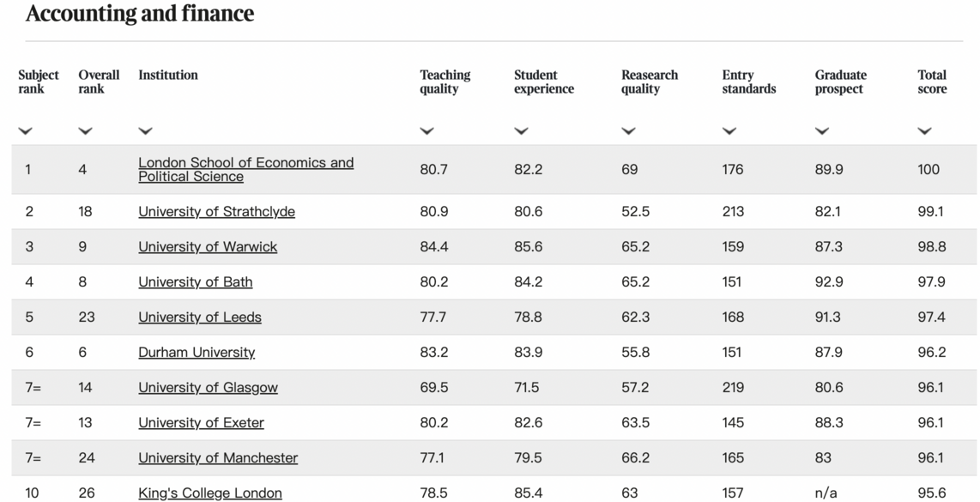Expand the Institution column sort arrow
Viewport: 980px width, 502px height.
tap(145, 131)
